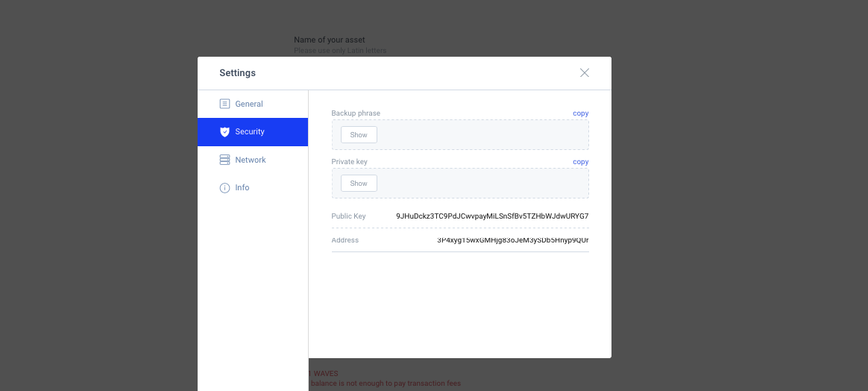The image size is (868, 391).
Task: Close the Settings dialog with the X
Action: 584,72
